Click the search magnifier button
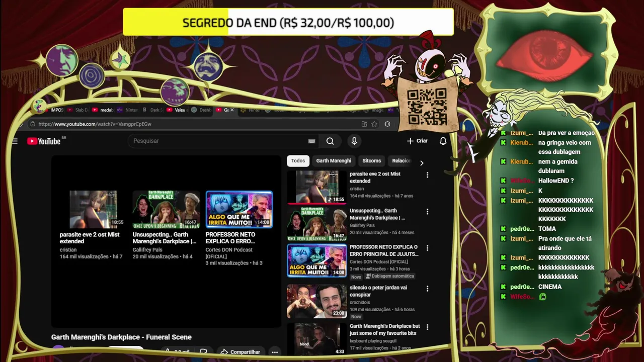This screenshot has height=362, width=644. (330, 141)
